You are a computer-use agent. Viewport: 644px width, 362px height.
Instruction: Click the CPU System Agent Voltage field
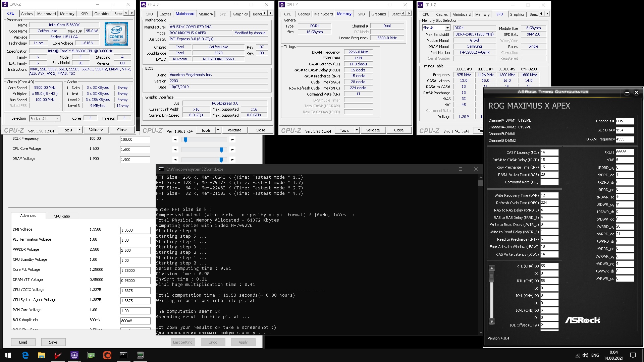(x=136, y=301)
